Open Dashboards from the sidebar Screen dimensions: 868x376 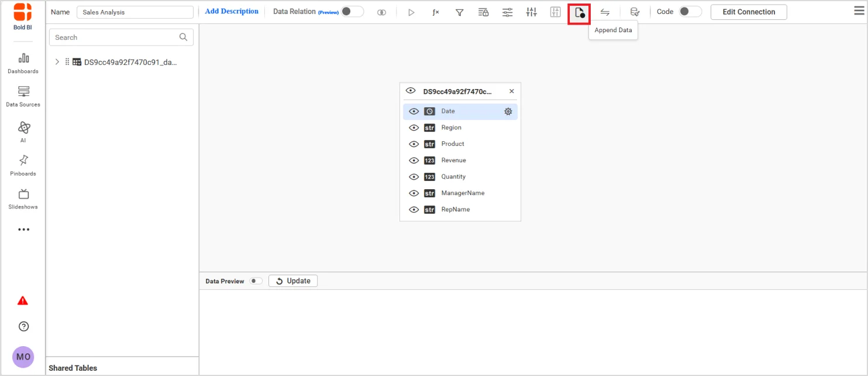pyautogui.click(x=23, y=63)
